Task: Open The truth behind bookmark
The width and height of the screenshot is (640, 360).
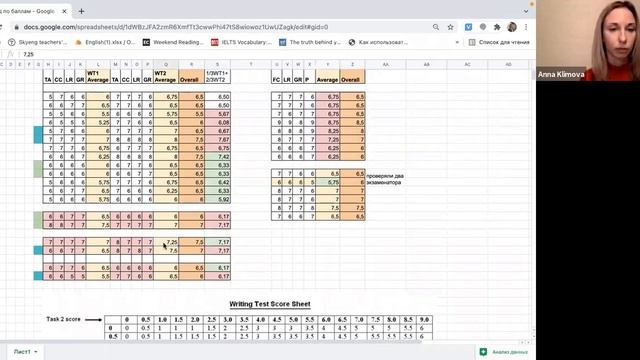Action: coord(310,42)
